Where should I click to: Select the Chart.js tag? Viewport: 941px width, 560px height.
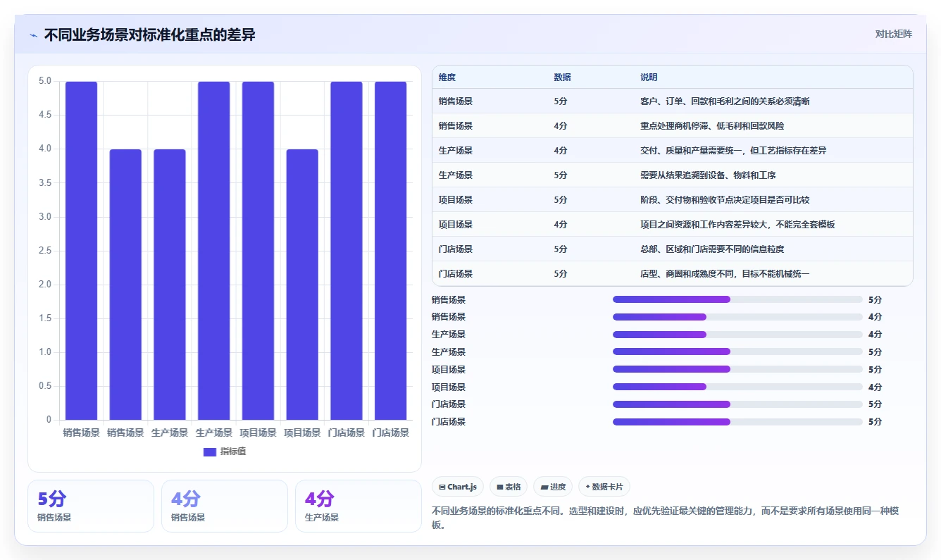click(x=458, y=487)
